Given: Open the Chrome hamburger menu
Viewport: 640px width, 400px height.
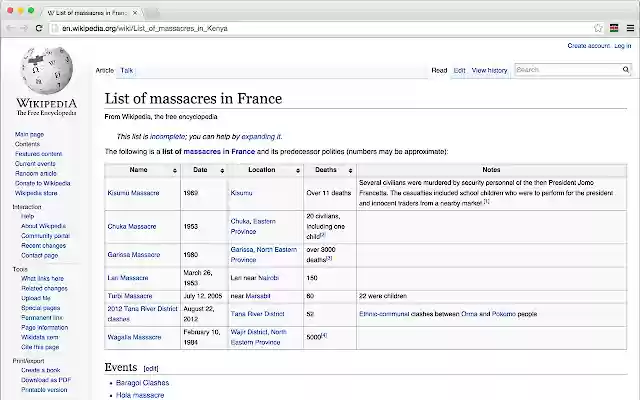Looking at the screenshot, I should tap(630, 28).
